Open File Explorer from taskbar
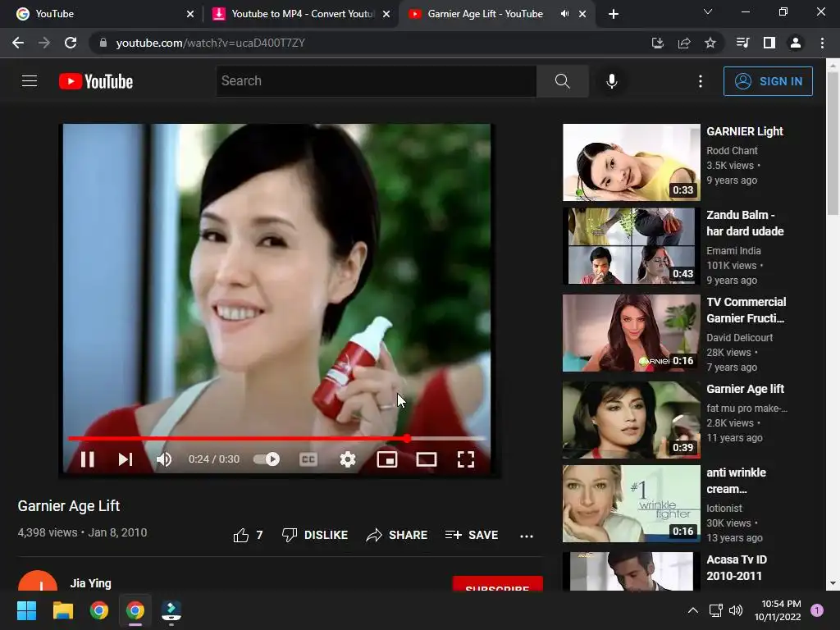The height and width of the screenshot is (630, 840). point(62,610)
